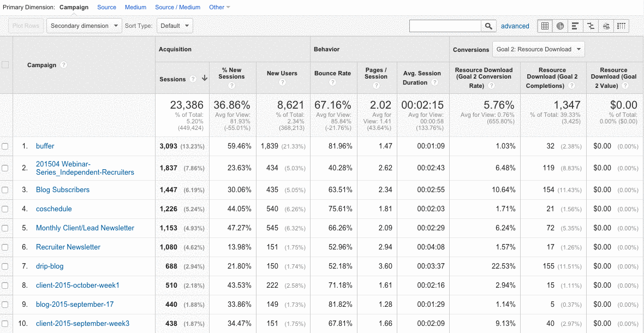Sort by Goal 2 Completions header
This screenshot has height=333, width=644.
(552, 78)
